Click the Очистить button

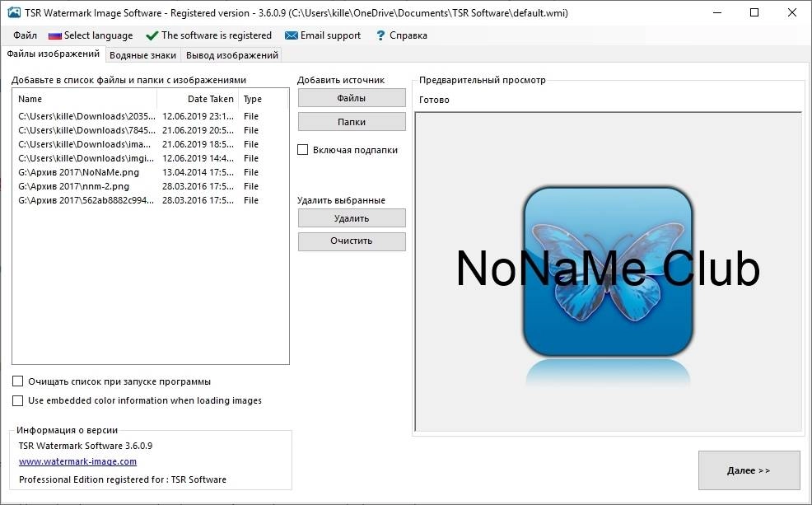pyautogui.click(x=352, y=241)
